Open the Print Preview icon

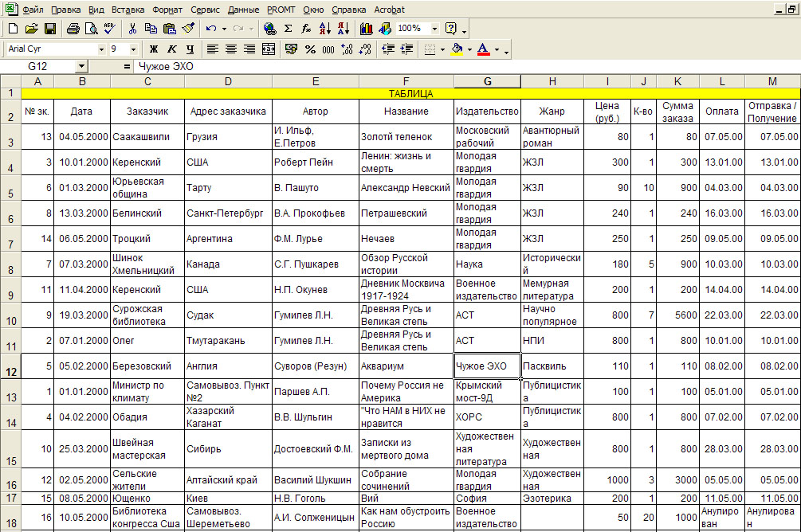point(92,29)
